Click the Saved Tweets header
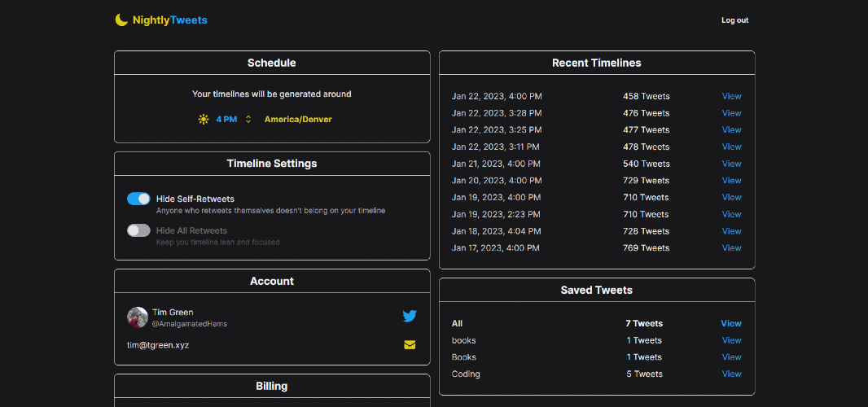Image resolution: width=868 pixels, height=407 pixels. pyautogui.click(x=597, y=290)
